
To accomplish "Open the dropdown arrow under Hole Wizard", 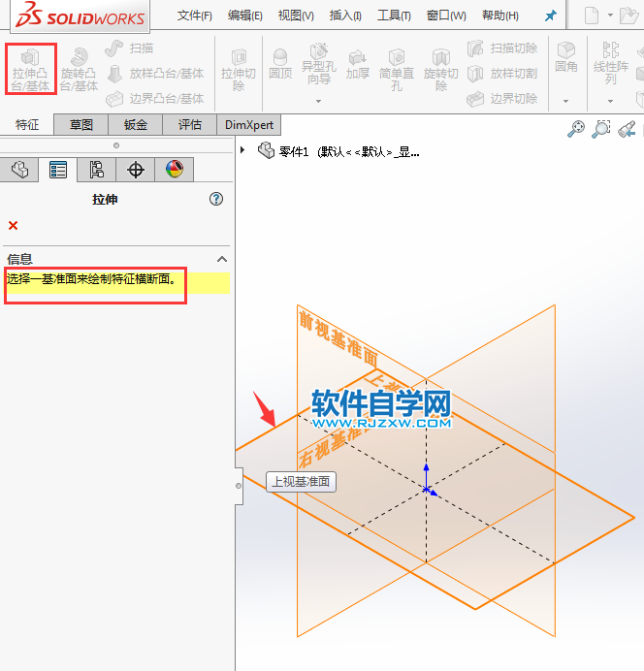I will (318, 101).
